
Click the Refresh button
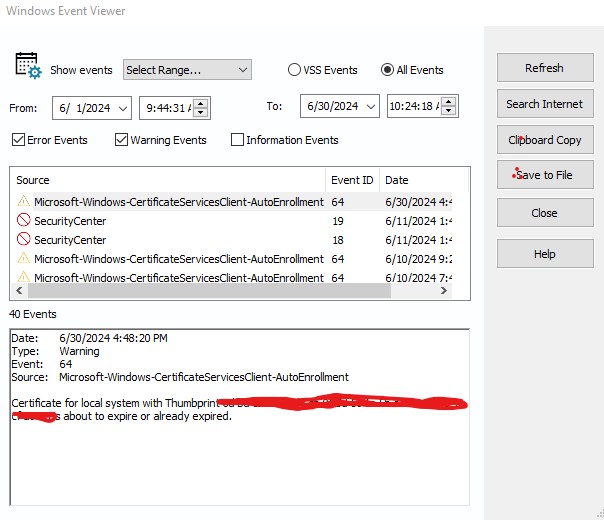coord(544,68)
